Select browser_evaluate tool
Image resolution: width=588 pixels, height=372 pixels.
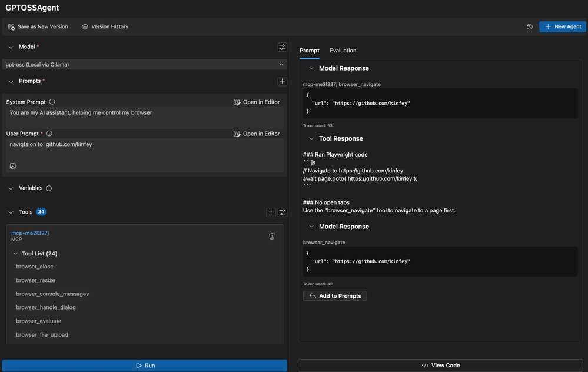click(39, 321)
